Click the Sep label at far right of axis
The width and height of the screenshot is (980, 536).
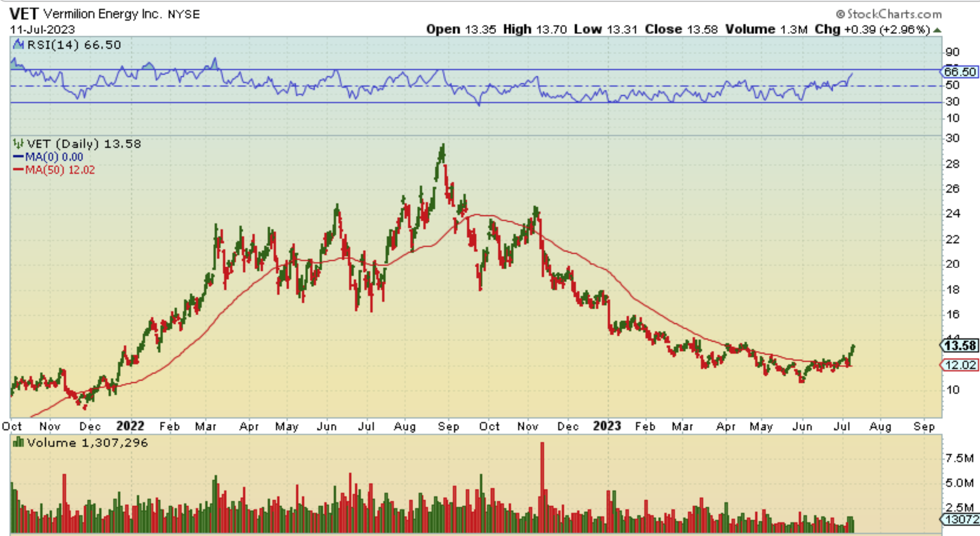pos(924,427)
